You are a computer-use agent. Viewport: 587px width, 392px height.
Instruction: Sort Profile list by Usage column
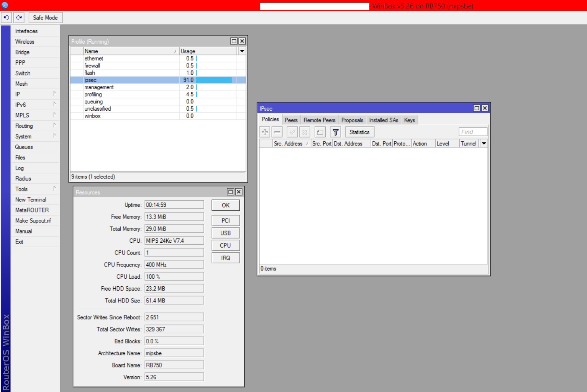click(x=208, y=51)
